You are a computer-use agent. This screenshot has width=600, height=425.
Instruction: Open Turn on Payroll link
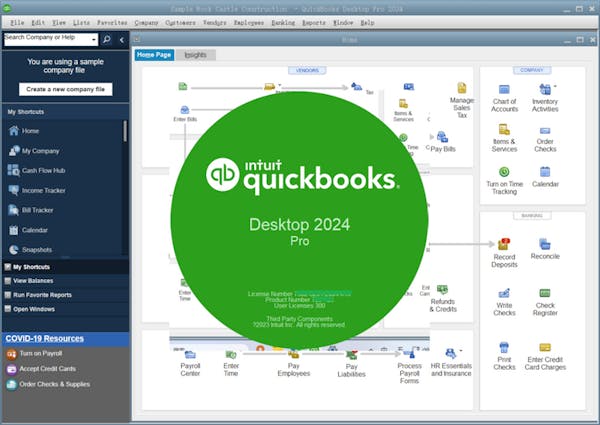[40, 355]
